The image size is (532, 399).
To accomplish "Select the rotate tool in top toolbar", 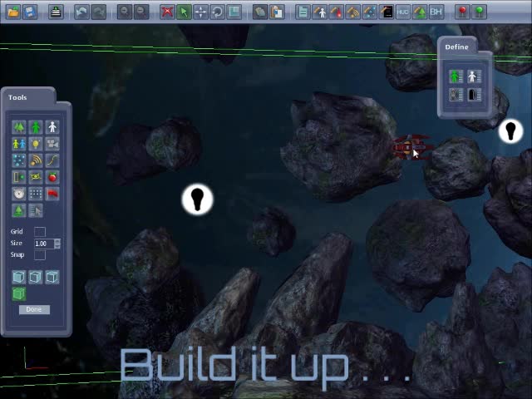I will click(x=217, y=12).
